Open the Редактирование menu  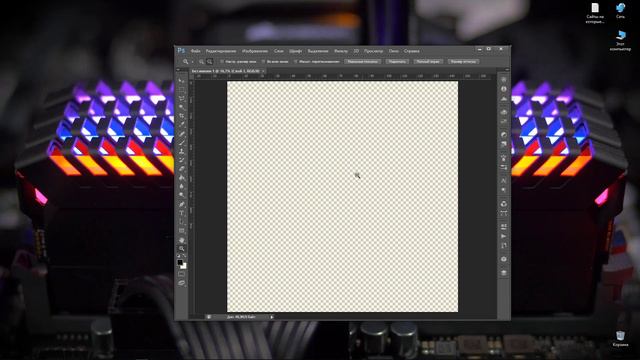[221, 51]
